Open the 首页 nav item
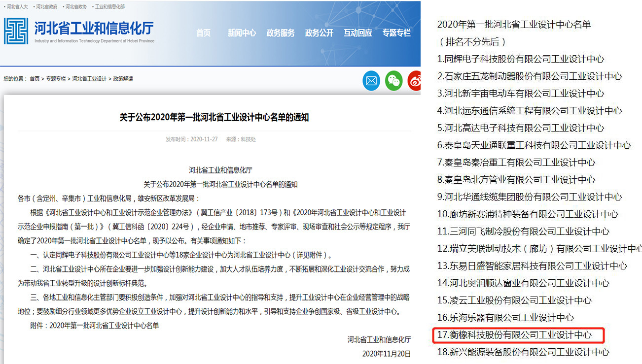 [203, 33]
